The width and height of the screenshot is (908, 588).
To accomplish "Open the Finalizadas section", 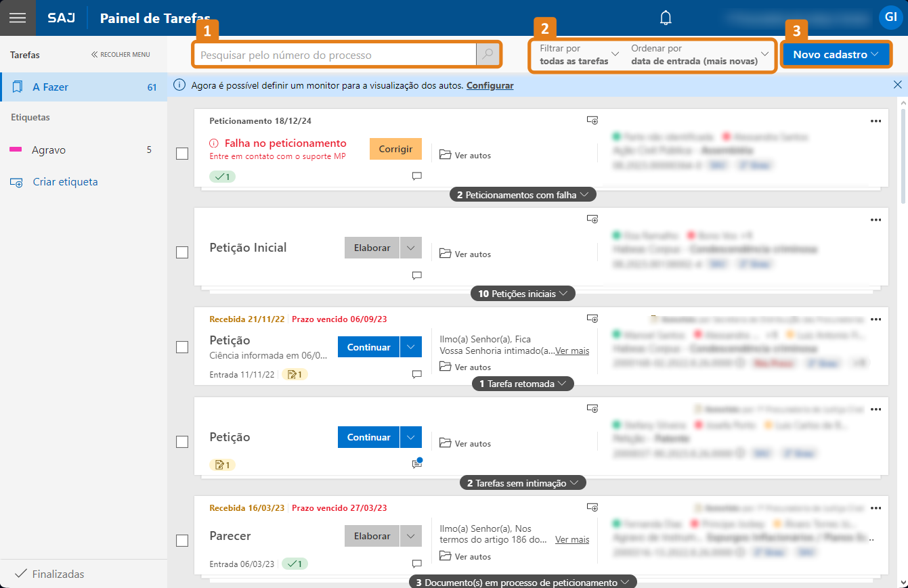I will (58, 574).
